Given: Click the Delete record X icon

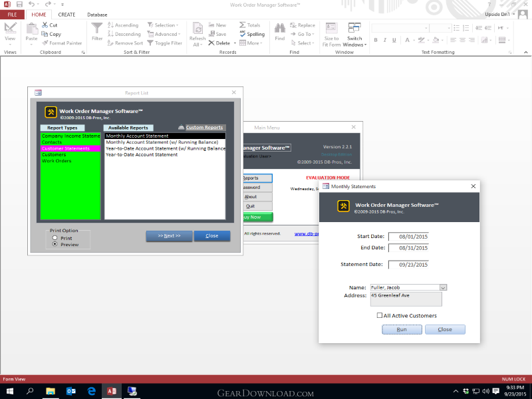Looking at the screenshot, I should [x=211, y=43].
